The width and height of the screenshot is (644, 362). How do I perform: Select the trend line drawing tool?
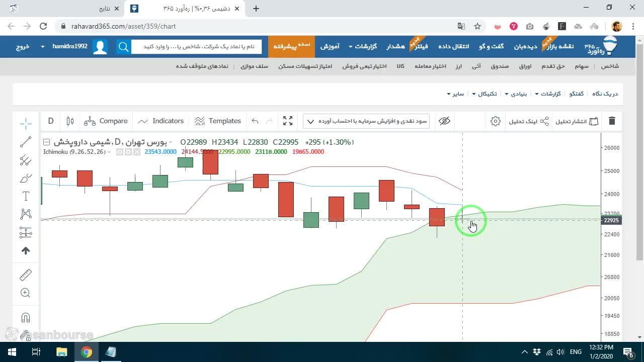tap(26, 142)
